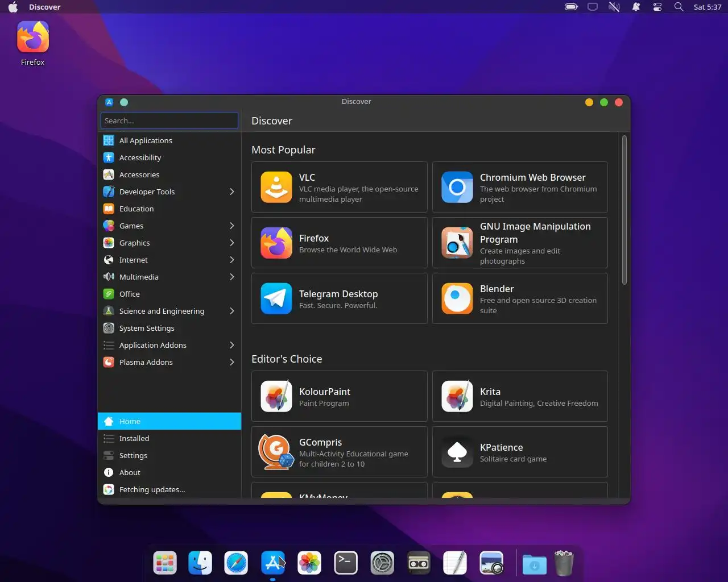Click the About info icon
The width and height of the screenshot is (728, 582).
pos(109,472)
